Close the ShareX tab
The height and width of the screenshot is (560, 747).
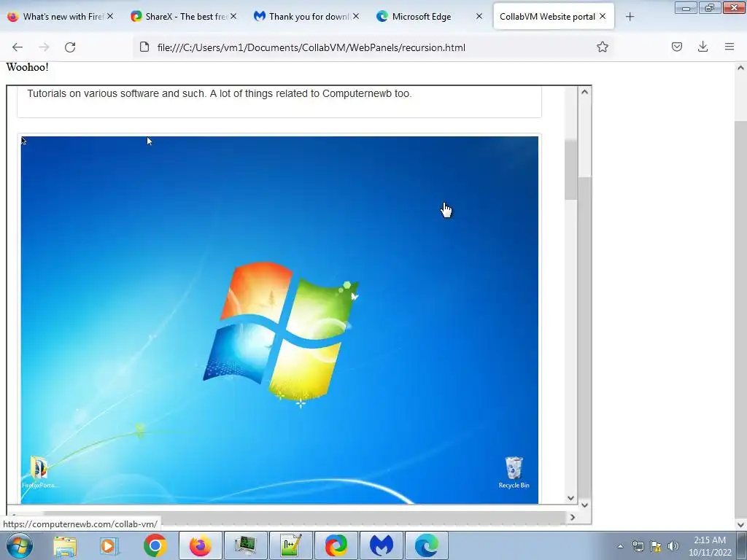[233, 16]
